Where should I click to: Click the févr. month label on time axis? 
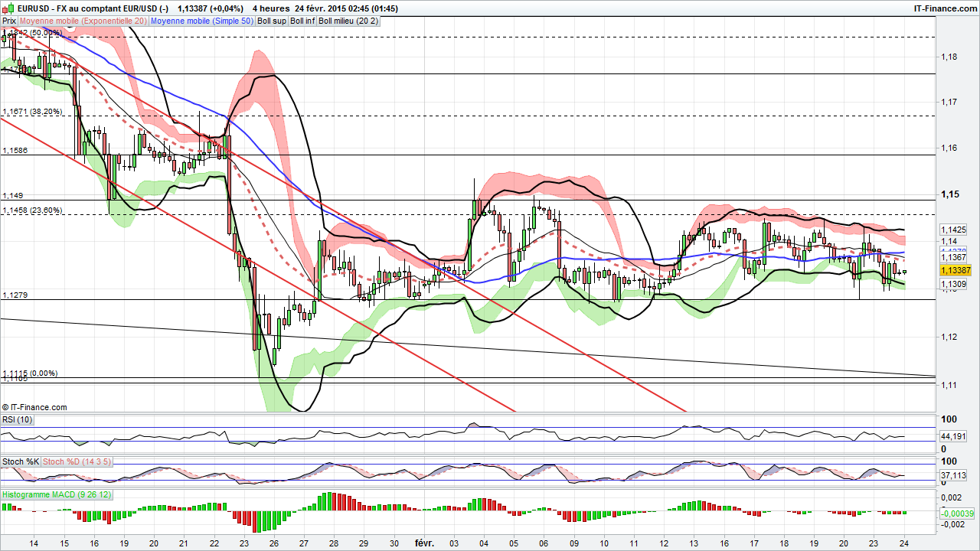coord(424,544)
